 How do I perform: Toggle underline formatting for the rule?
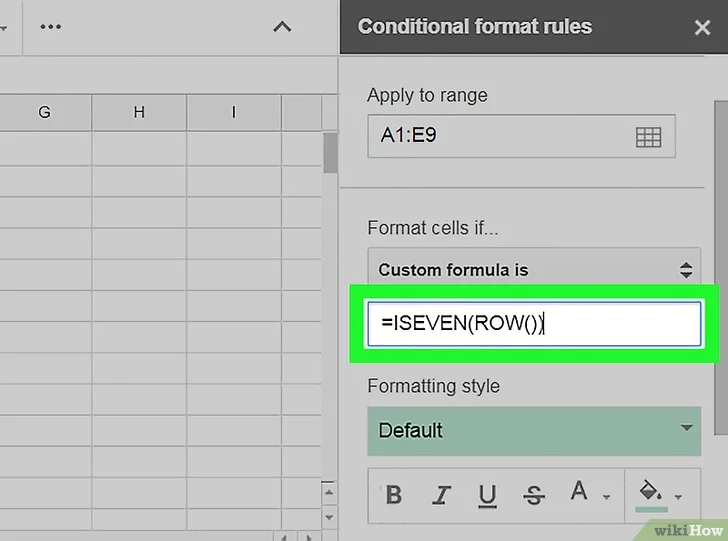[487, 495]
